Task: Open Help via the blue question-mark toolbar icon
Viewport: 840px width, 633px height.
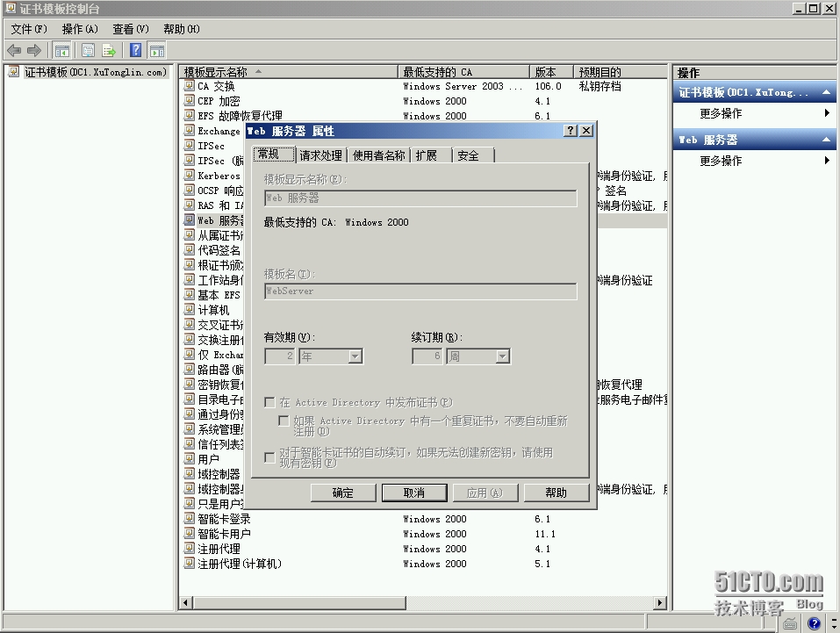Action: point(136,50)
